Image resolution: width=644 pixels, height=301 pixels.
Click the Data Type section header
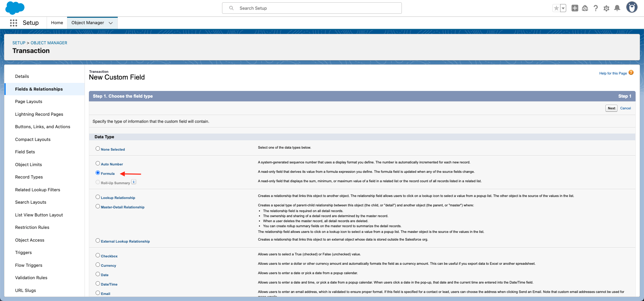coord(362,137)
